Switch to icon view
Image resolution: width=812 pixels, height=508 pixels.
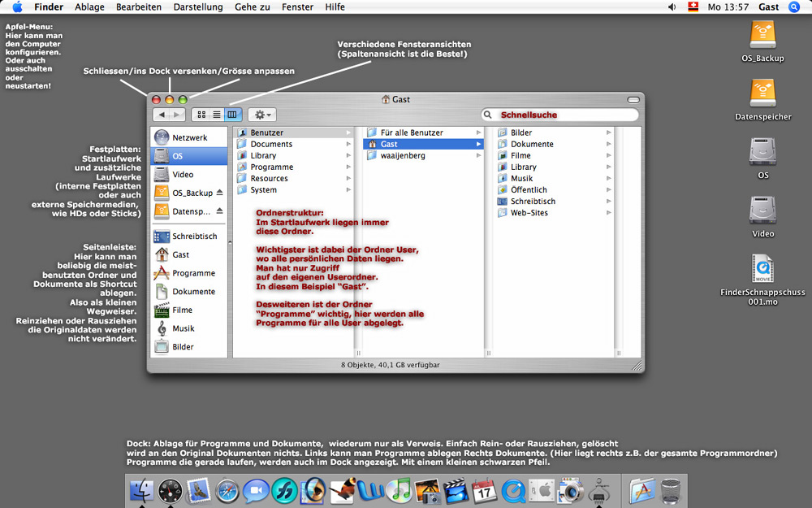coord(201,115)
